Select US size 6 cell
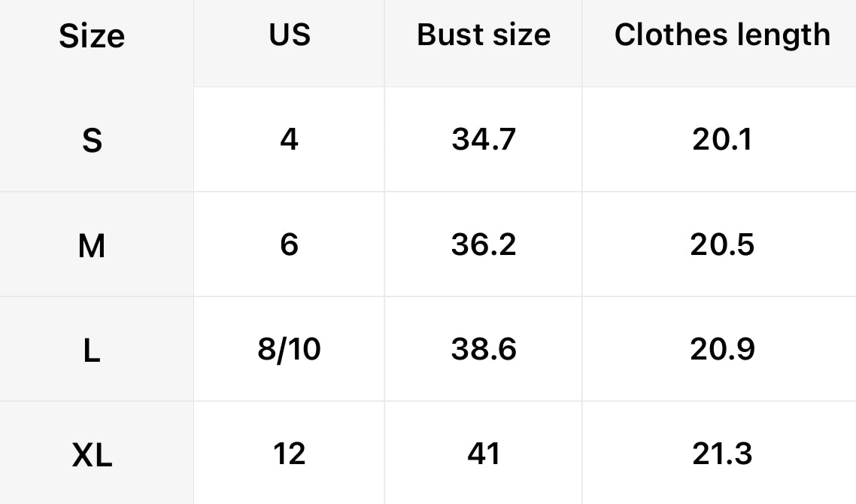856x504 pixels. point(290,244)
